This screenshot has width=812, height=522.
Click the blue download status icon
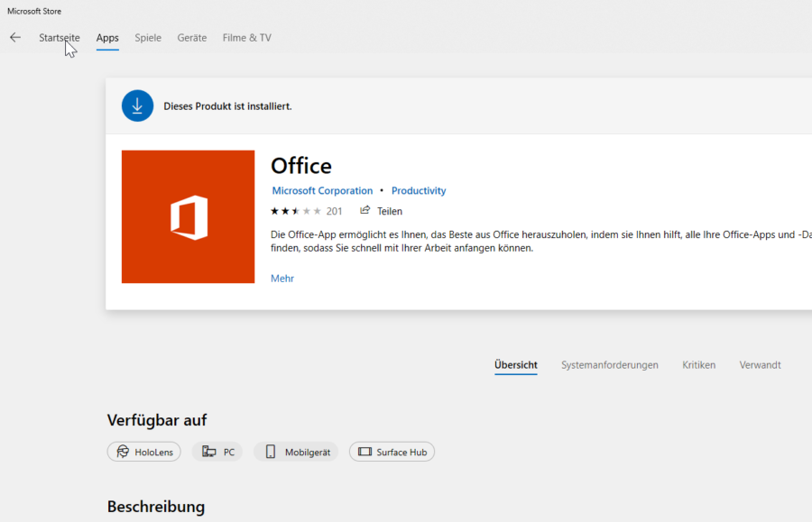[137, 105]
